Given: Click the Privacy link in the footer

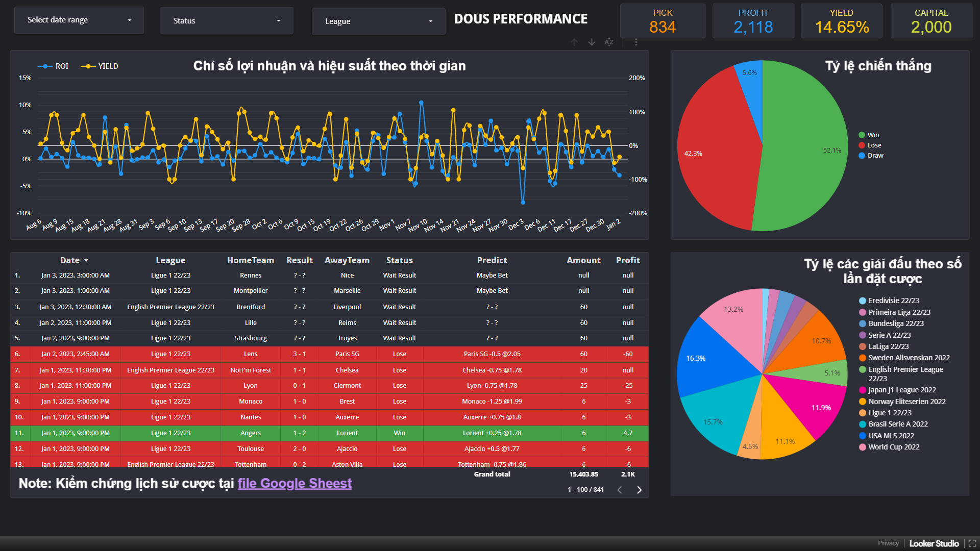Looking at the screenshot, I should [x=888, y=543].
